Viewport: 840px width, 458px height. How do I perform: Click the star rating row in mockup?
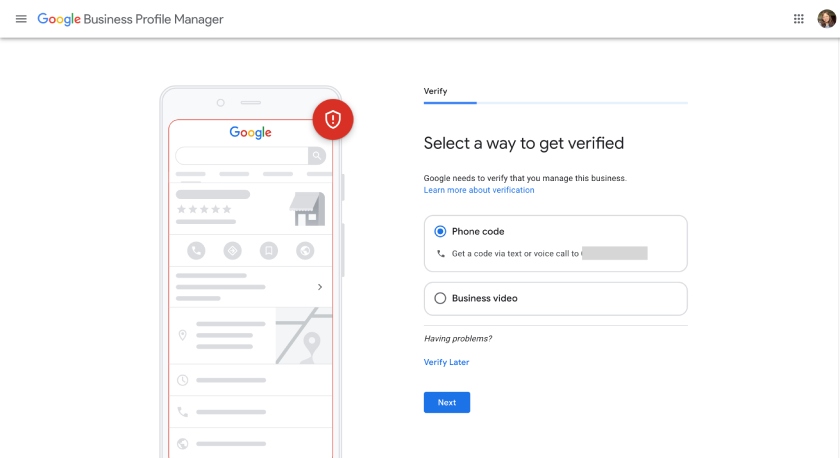tap(204, 209)
